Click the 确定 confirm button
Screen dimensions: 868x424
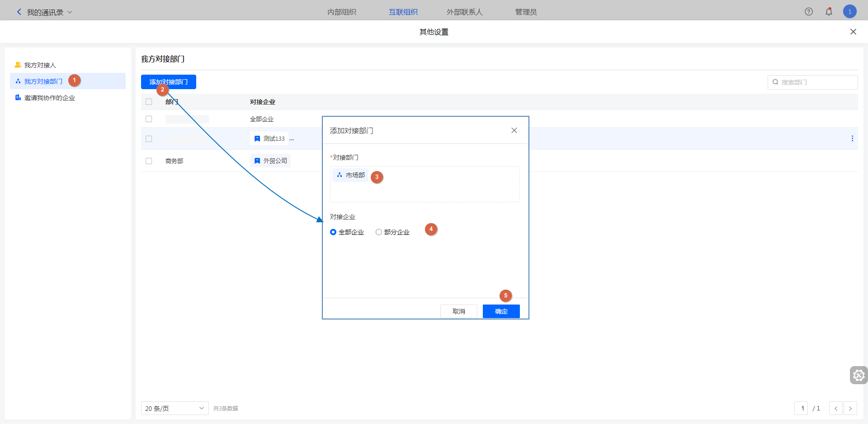point(501,311)
